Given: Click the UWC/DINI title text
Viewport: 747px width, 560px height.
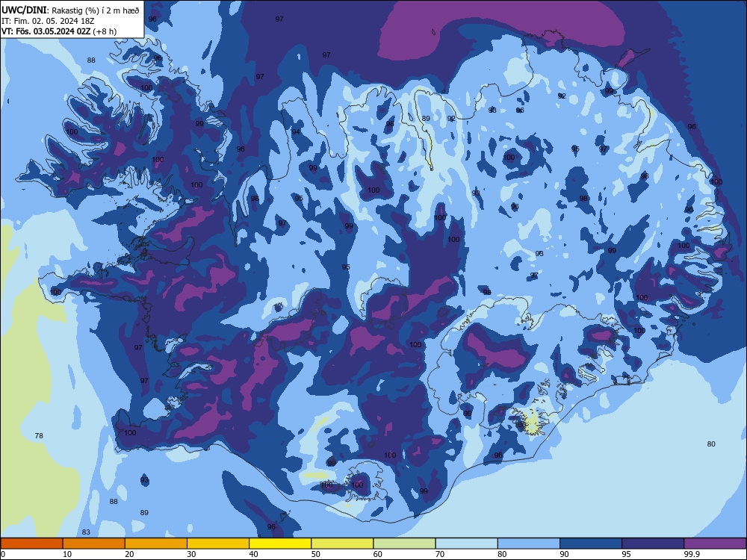Looking at the screenshot, I should (x=25, y=10).
